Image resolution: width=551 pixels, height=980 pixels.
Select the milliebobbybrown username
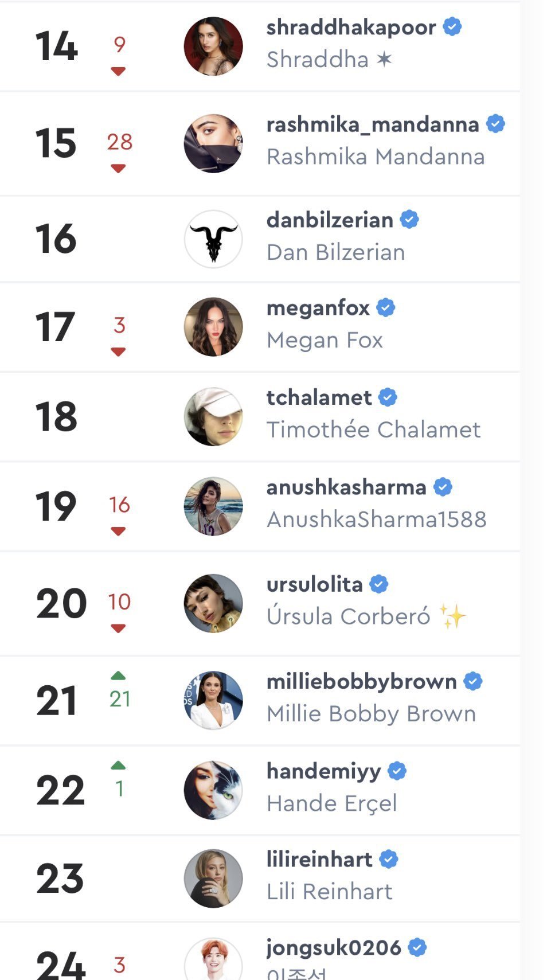(x=361, y=682)
